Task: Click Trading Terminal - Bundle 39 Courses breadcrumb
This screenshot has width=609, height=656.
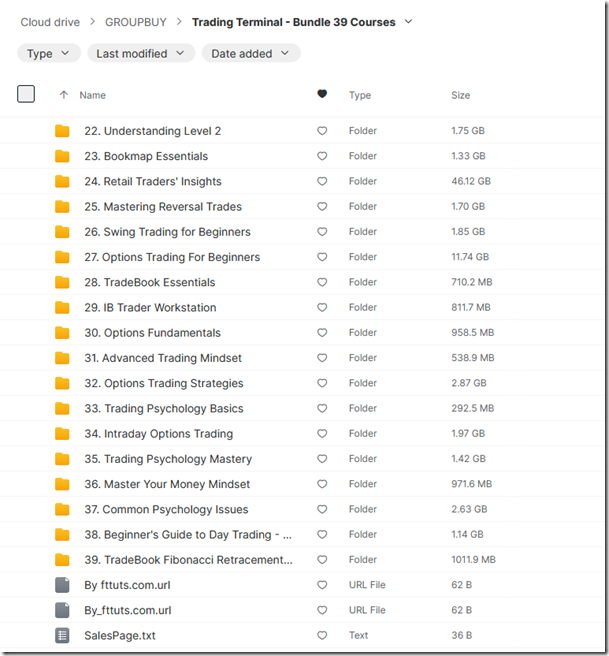Action: 294,22
